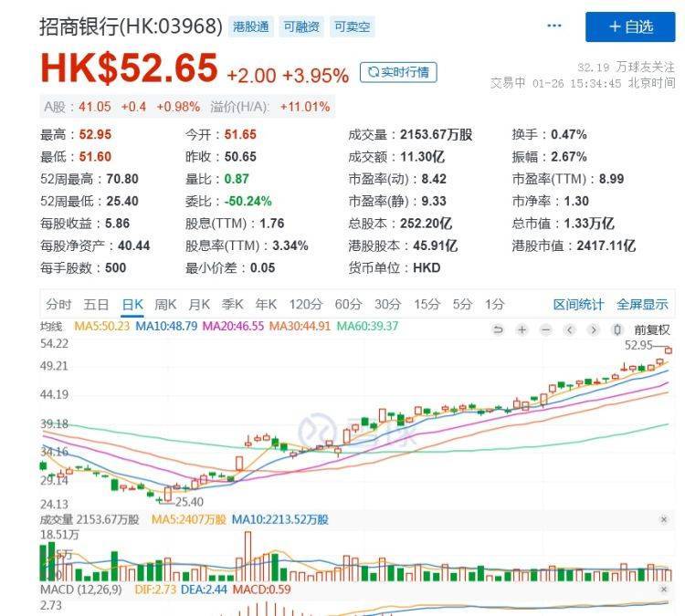Image resolution: width=685 pixels, height=616 pixels.
Task: Zoom out chart with minus icon
Action: (x=545, y=329)
